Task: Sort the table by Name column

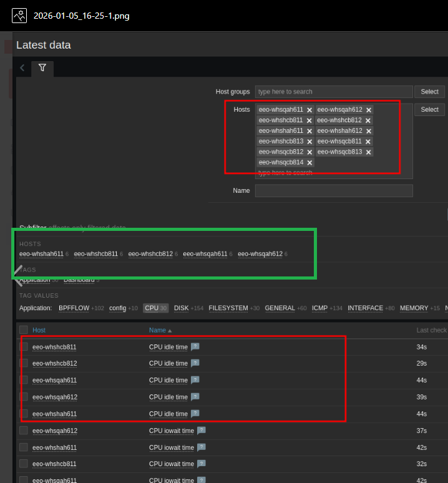Action: pos(157,330)
